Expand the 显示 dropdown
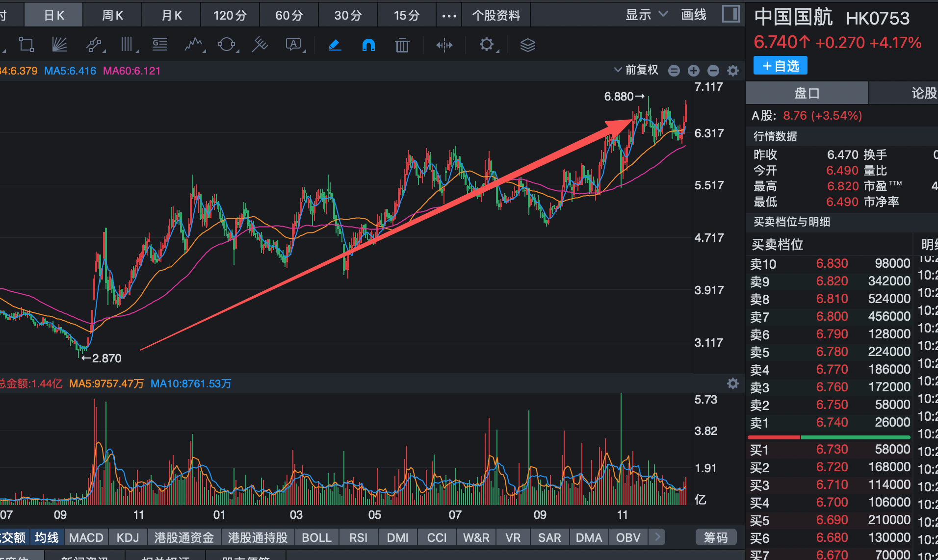 (646, 15)
